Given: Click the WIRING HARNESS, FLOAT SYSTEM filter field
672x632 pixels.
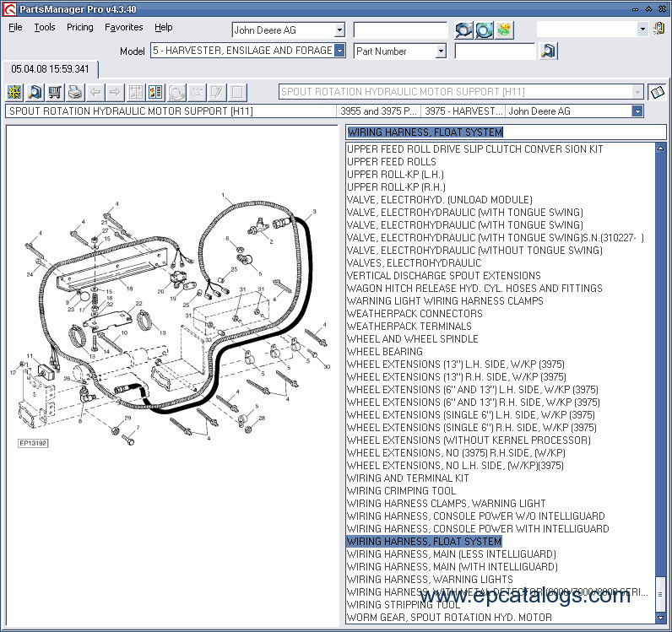Looking at the screenshot, I should click(506, 132).
